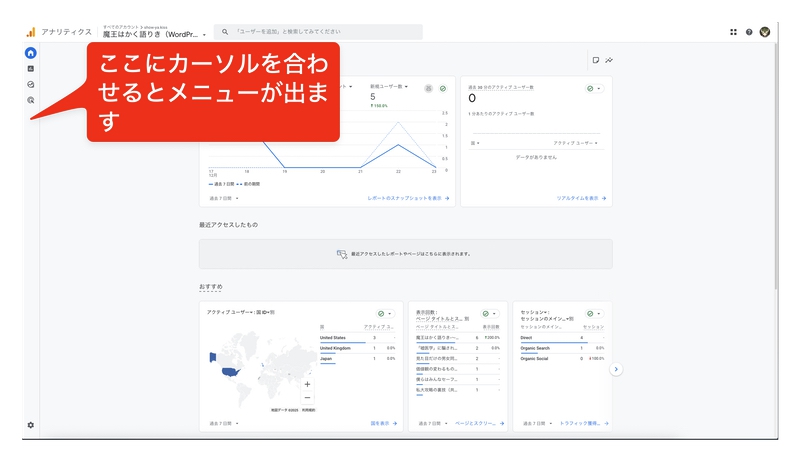Click the 見た目だけの男女 page title row
The image size is (800, 462).
pyautogui.click(x=458, y=359)
